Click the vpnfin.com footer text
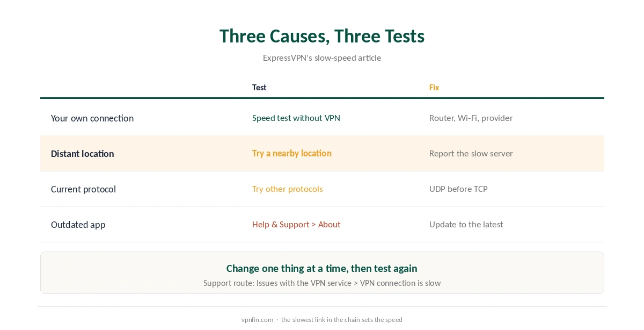The width and height of the screenshot is (644, 330). pyautogui.click(x=322, y=320)
